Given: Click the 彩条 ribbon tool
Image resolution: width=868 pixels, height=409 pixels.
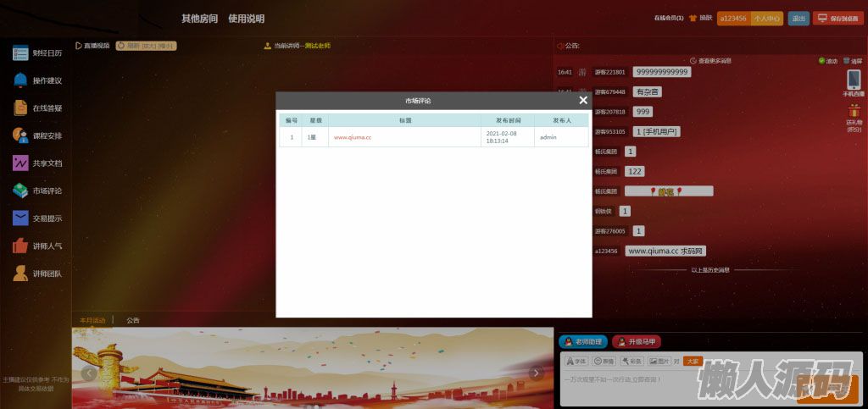Looking at the screenshot, I should pos(632,361).
